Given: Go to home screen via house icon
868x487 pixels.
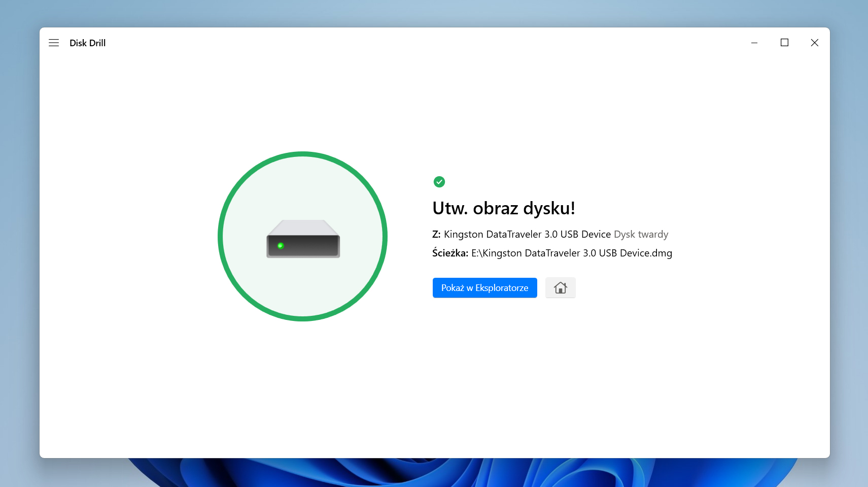Looking at the screenshot, I should (560, 288).
